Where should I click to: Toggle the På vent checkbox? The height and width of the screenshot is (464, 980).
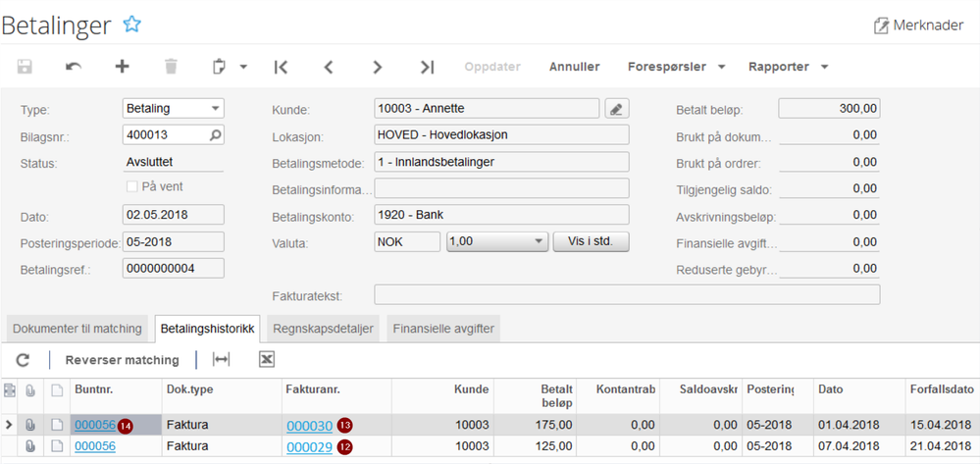coord(132,186)
